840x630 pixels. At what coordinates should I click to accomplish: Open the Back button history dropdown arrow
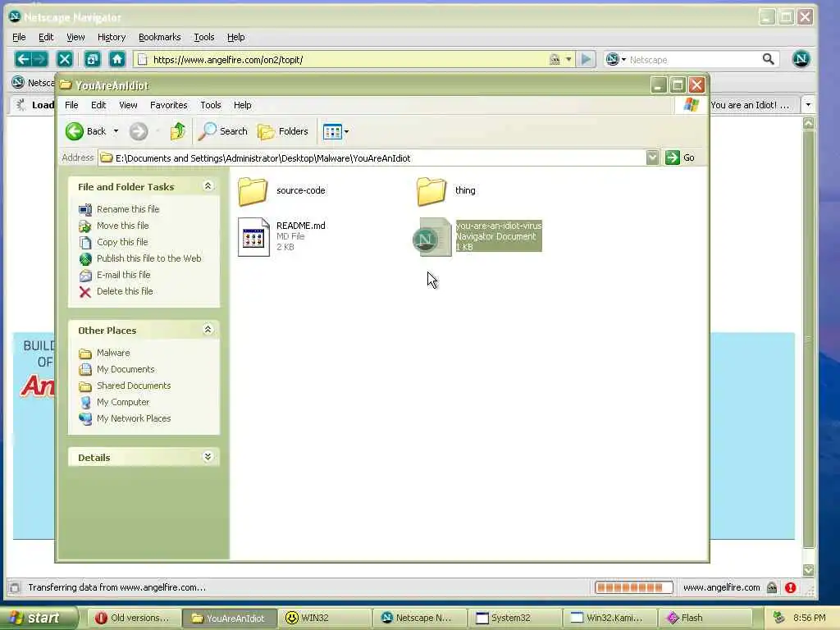coord(116,131)
